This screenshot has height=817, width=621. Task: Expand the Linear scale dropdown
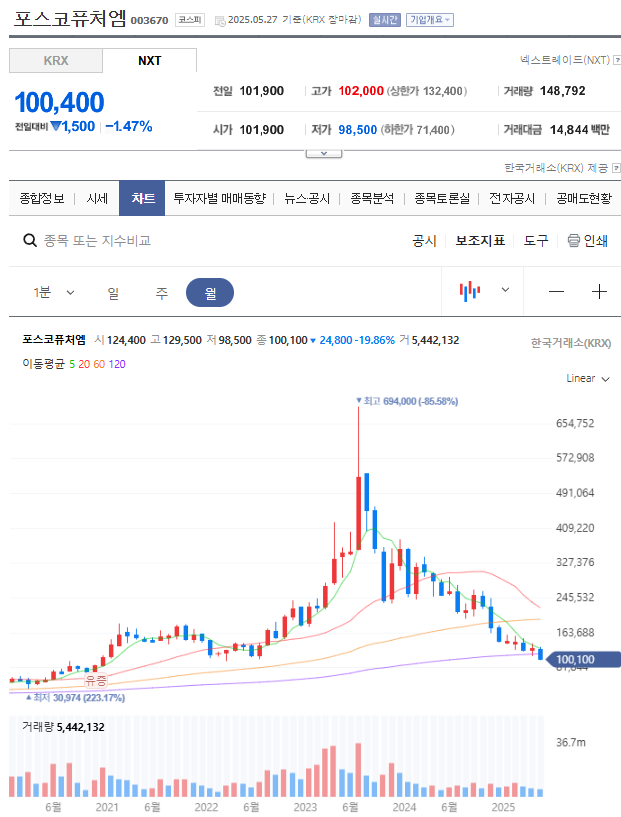[588, 378]
